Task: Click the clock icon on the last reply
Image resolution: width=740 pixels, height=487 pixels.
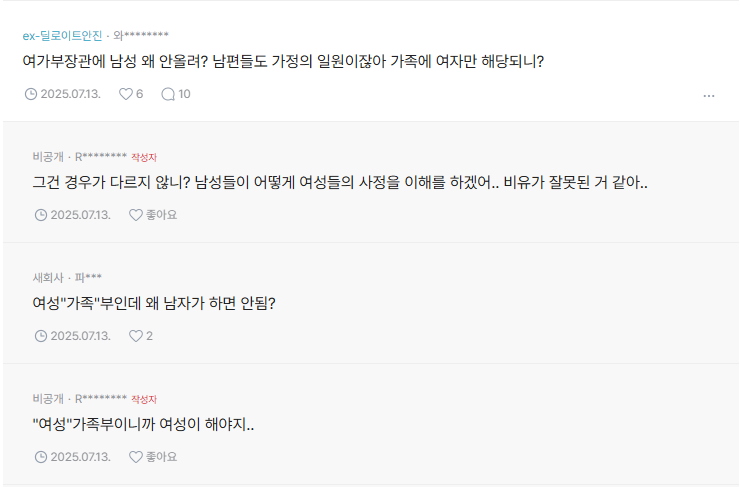Action: (x=41, y=457)
